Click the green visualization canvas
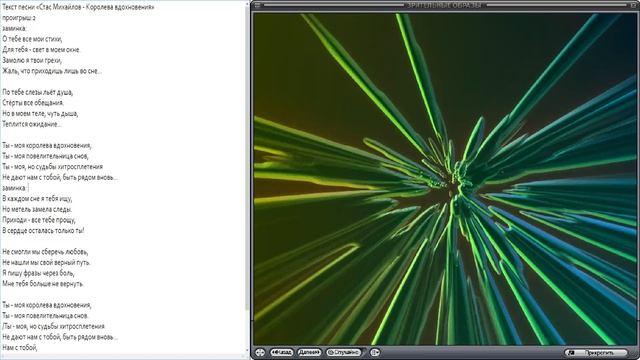 point(444,179)
